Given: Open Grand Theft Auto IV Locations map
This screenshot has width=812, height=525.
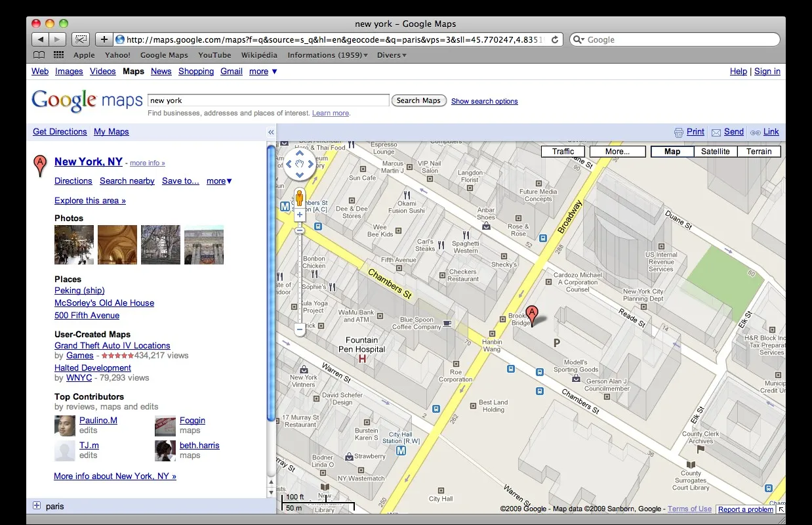Looking at the screenshot, I should point(112,346).
